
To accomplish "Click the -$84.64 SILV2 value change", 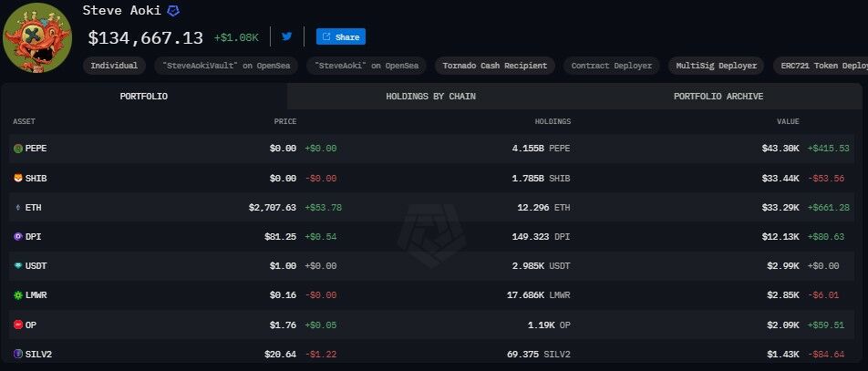I will 826,354.
